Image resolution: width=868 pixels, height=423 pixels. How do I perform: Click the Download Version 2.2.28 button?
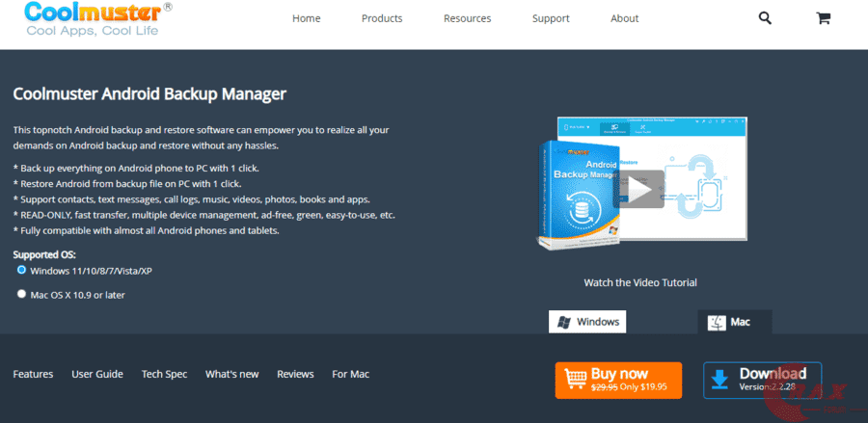762,381
